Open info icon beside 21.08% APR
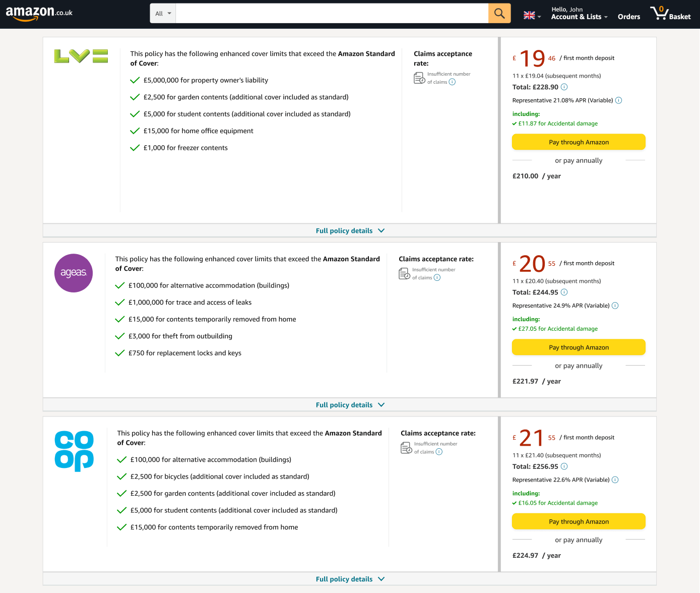This screenshot has width=700, height=593. pyautogui.click(x=618, y=100)
